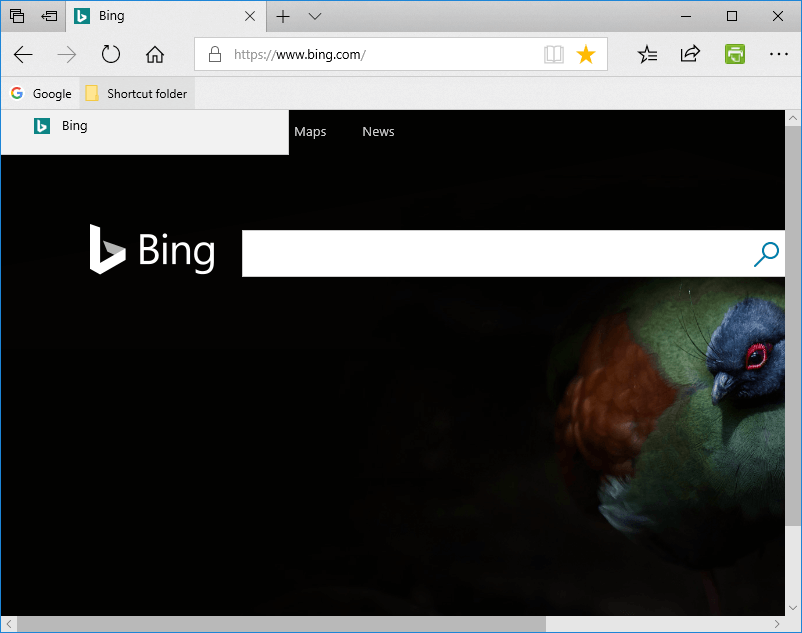Screen dimensions: 802x633
Task: Click the scroll left arrow
Action: (9, 624)
